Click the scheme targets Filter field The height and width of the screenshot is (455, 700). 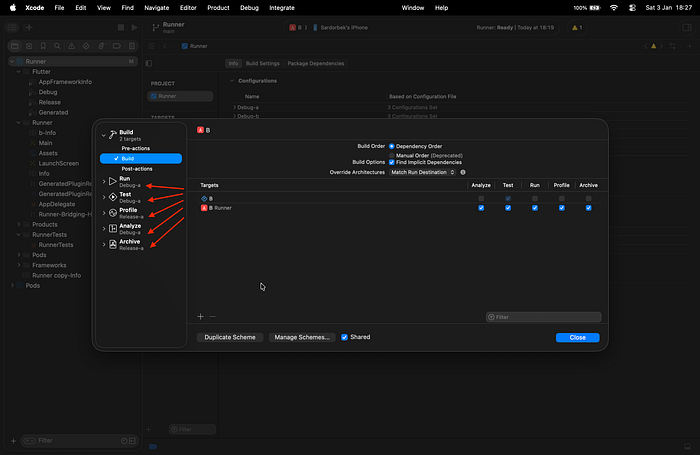coord(543,317)
